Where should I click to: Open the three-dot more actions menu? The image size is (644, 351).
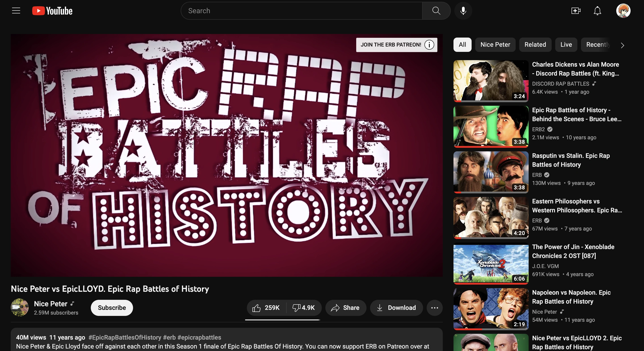point(434,308)
